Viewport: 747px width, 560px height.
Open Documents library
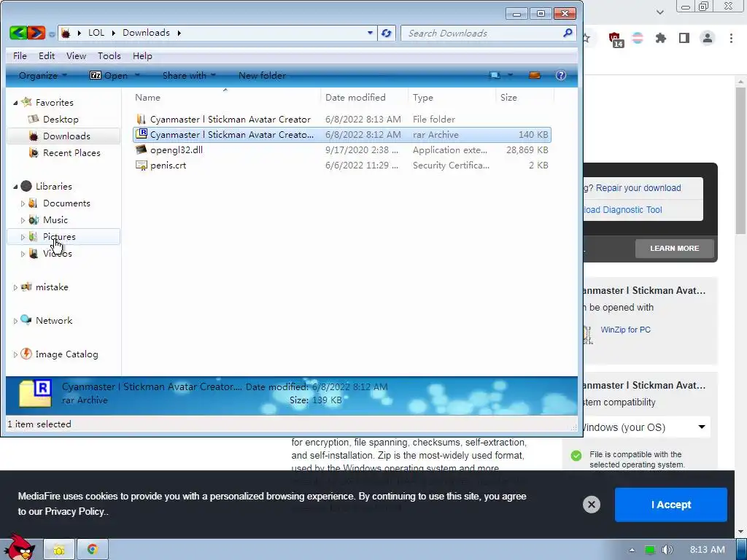pos(66,203)
